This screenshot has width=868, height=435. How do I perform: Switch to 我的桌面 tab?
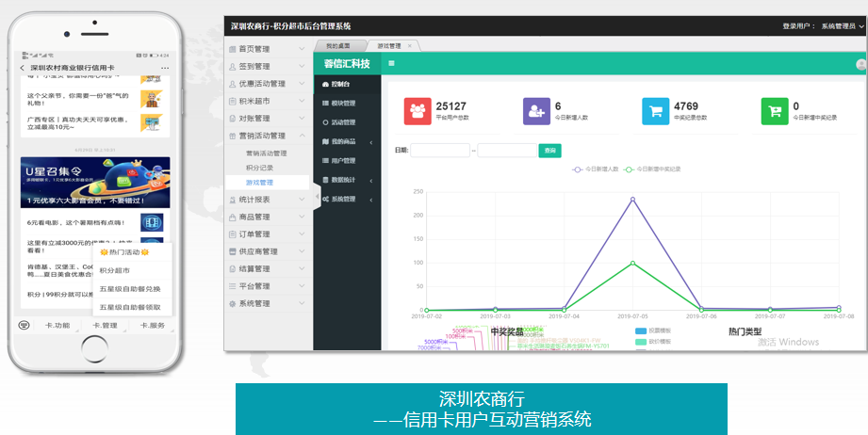click(x=338, y=46)
